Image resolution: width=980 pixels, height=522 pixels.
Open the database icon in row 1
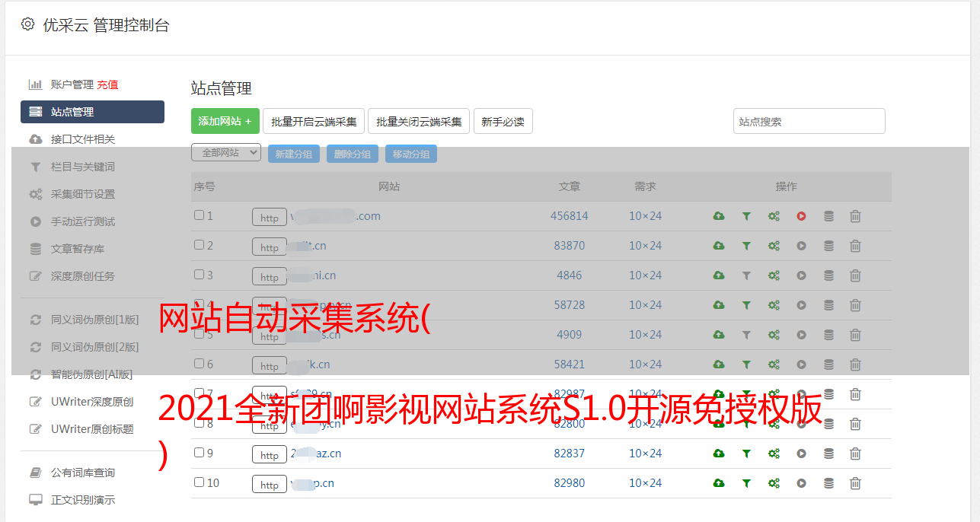click(x=828, y=216)
